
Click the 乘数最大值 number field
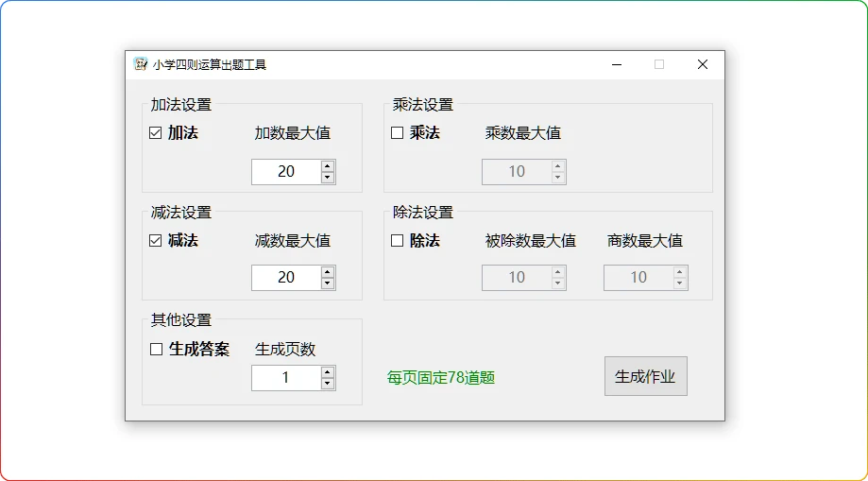tap(516, 172)
